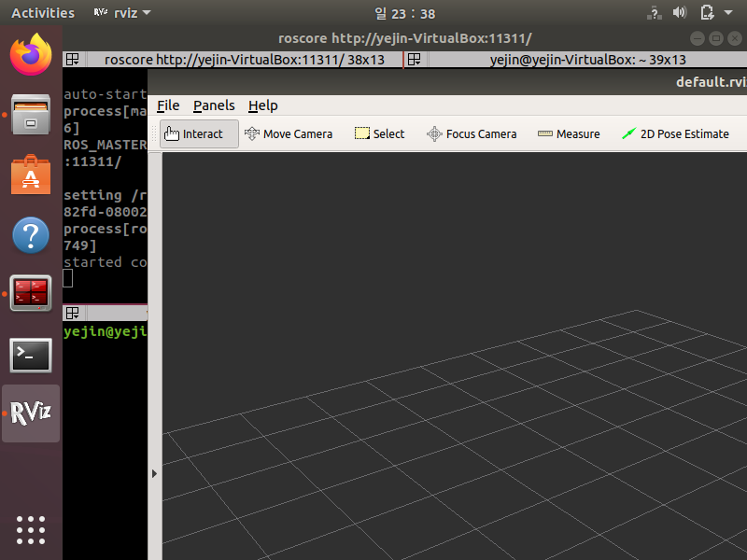Open the Help icon in dock
This screenshot has height=560, width=747.
[x=31, y=235]
